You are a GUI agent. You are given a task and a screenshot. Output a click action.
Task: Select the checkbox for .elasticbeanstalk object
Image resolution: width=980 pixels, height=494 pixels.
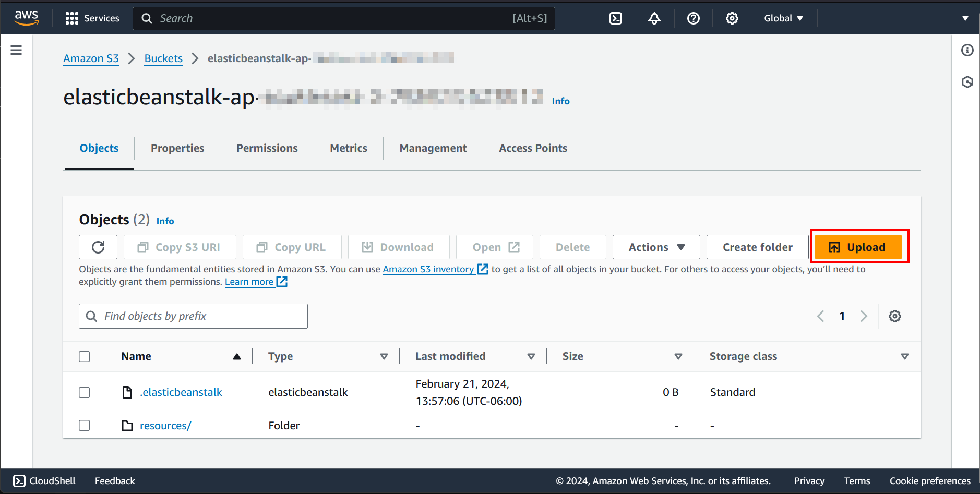click(x=84, y=392)
